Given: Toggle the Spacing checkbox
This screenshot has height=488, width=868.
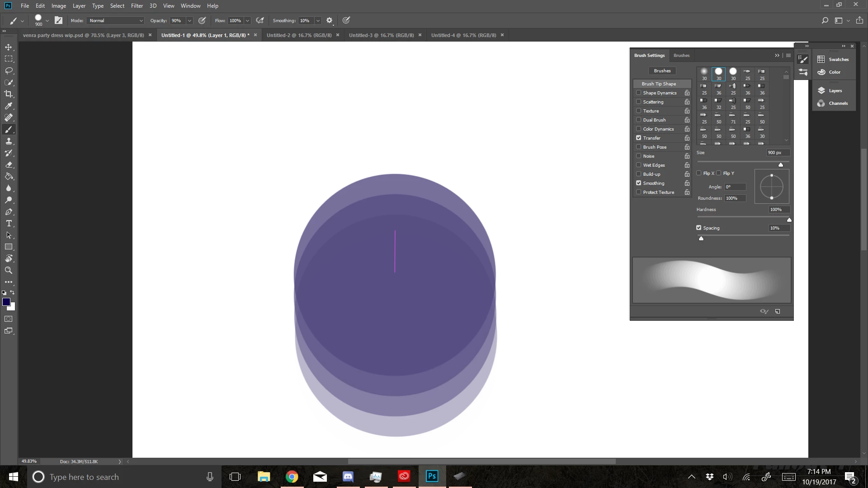Looking at the screenshot, I should (699, 228).
